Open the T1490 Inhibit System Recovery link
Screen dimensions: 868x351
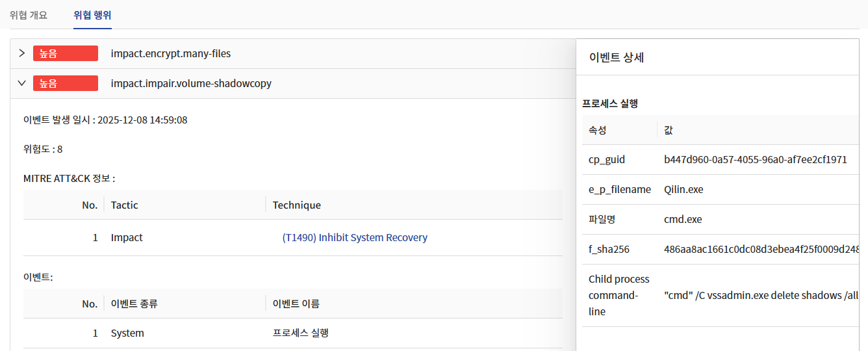coord(355,238)
